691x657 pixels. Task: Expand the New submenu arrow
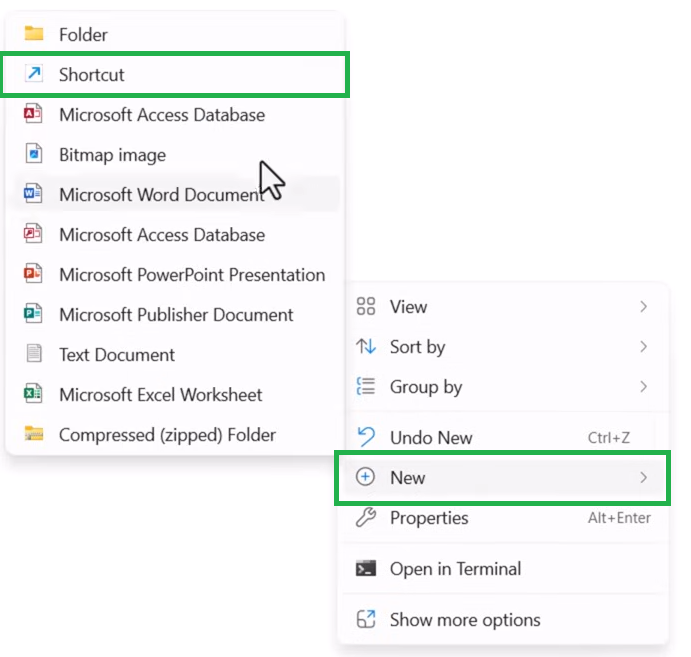(x=644, y=478)
